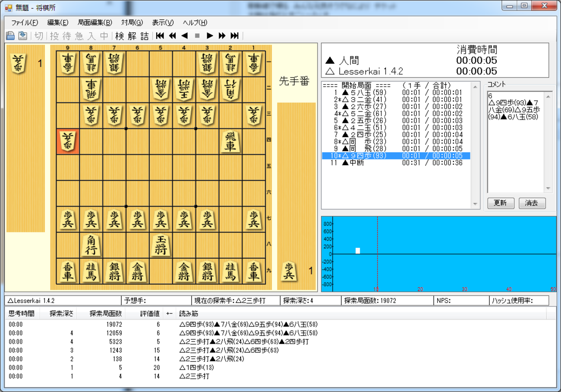Image resolution: width=561 pixels, height=392 pixels.
Task: Select the highlighted white pawn on 9四
Action: pos(68,142)
